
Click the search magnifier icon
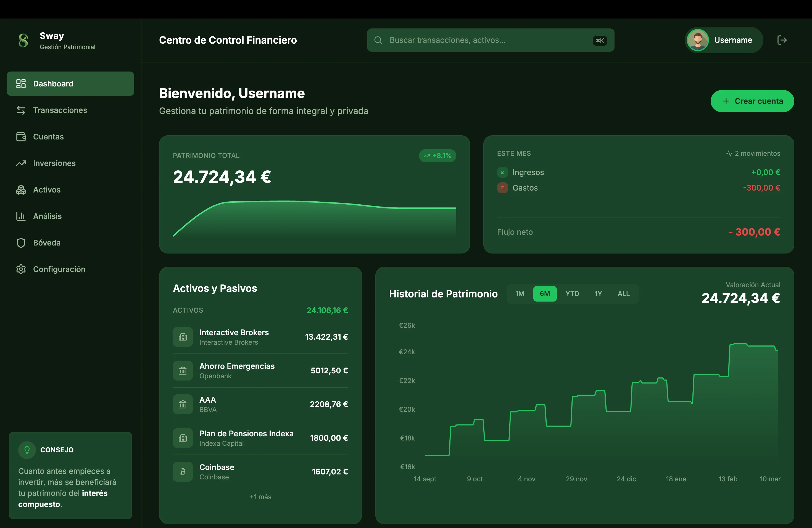[x=378, y=40]
